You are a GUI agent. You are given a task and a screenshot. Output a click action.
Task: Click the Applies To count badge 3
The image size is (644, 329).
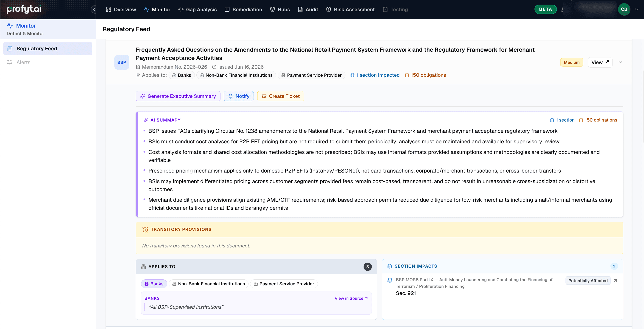point(367,267)
